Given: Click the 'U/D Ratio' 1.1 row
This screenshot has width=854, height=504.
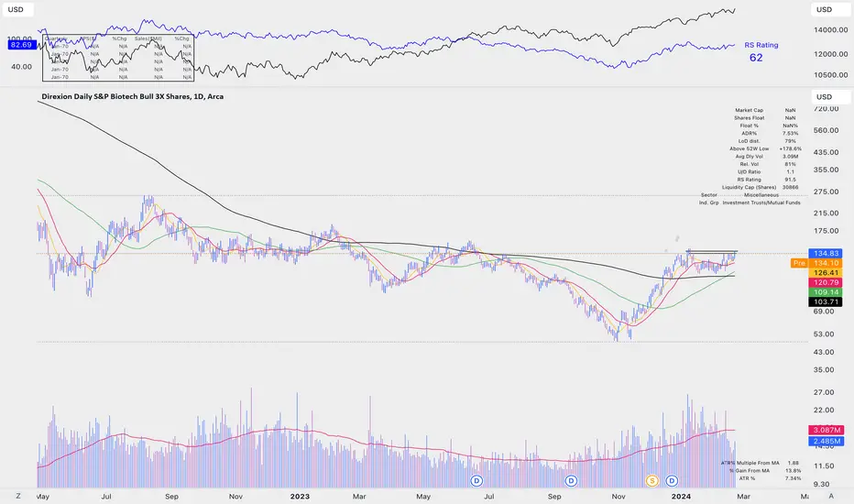Looking at the screenshot, I should (767, 171).
